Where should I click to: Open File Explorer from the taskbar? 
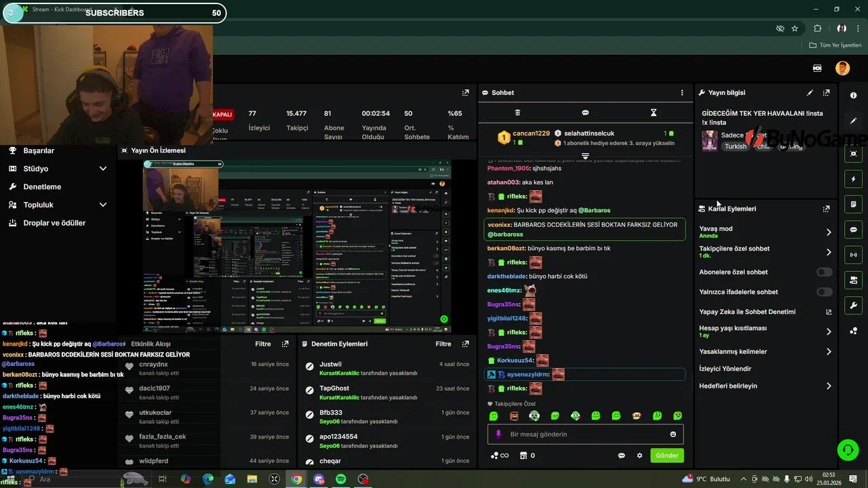pyautogui.click(x=252, y=479)
